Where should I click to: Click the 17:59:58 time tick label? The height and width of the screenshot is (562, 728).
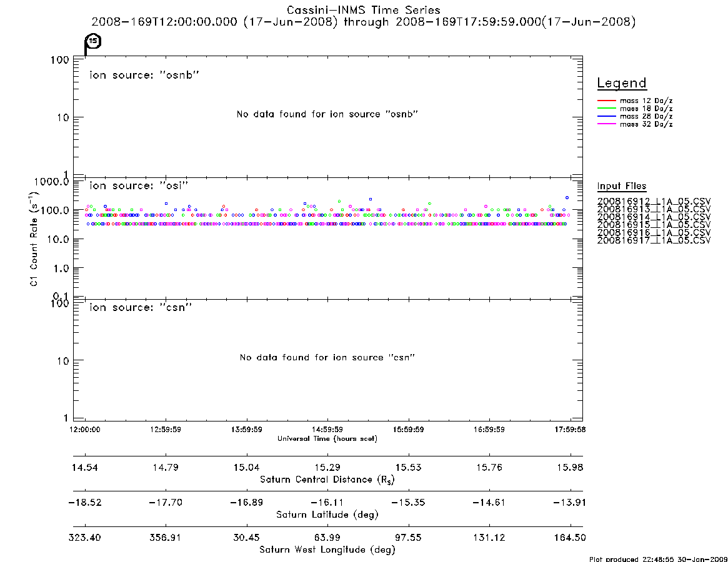click(570, 430)
